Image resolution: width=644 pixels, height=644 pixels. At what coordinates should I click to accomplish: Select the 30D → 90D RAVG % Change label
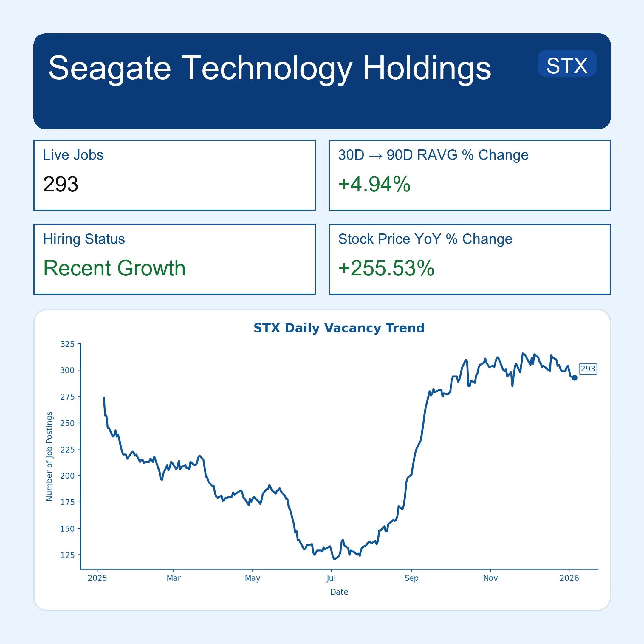click(433, 155)
